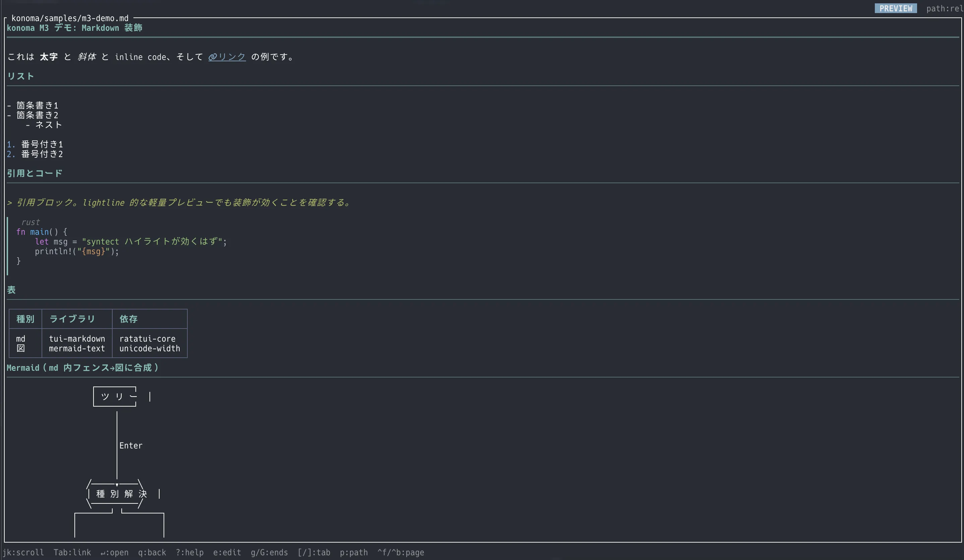
Task: Click the e:edit hint in status bar
Action: click(227, 552)
